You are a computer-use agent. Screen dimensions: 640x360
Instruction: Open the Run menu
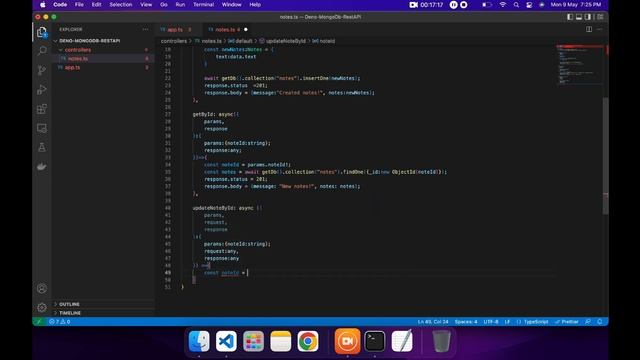coord(180,4)
